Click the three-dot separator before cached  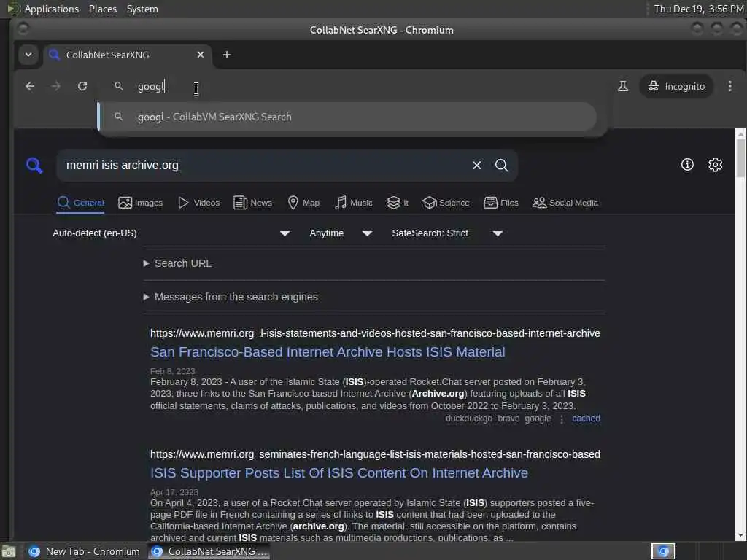pos(562,419)
